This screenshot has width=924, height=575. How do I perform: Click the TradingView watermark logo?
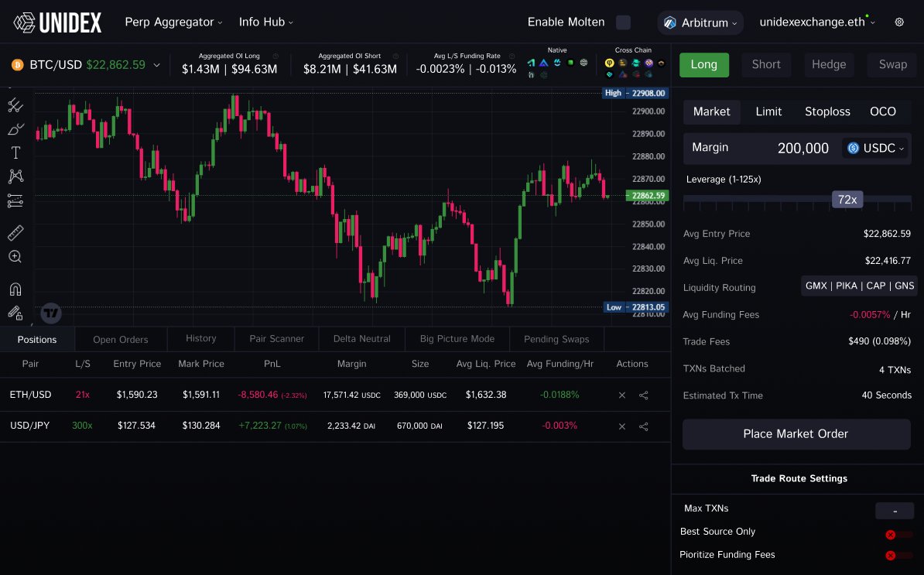50,313
